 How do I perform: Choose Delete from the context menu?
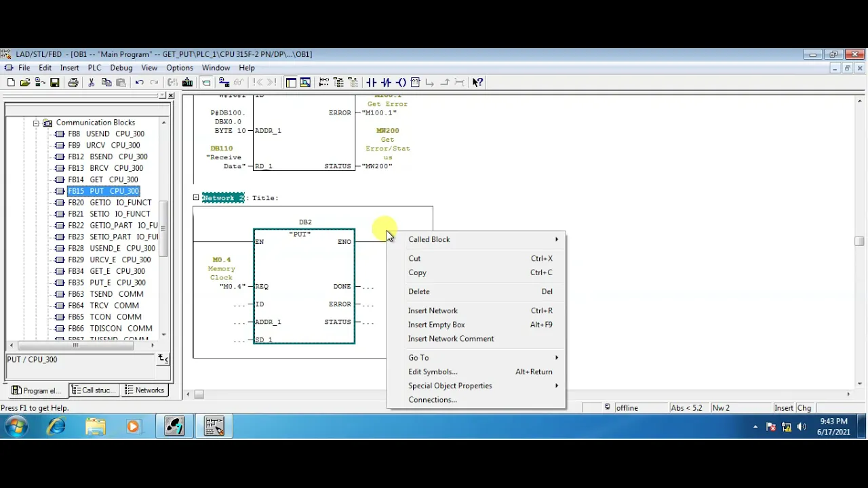pyautogui.click(x=476, y=291)
